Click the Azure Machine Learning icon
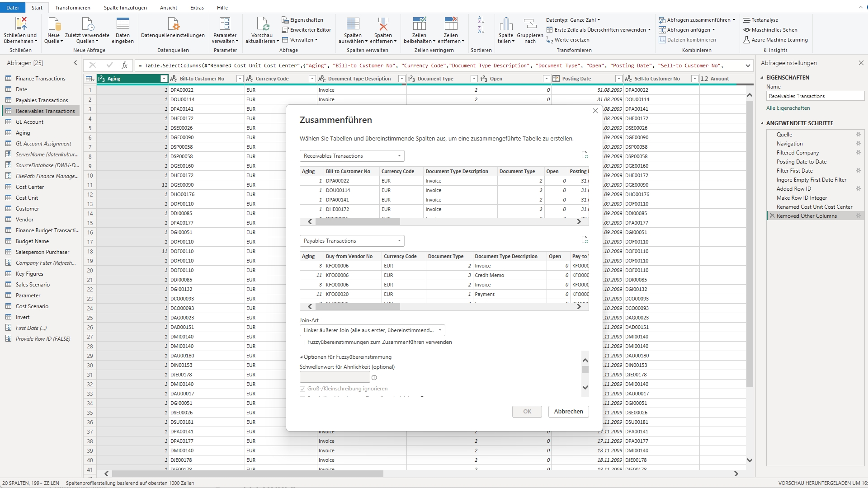868x488 pixels. tap(746, 40)
